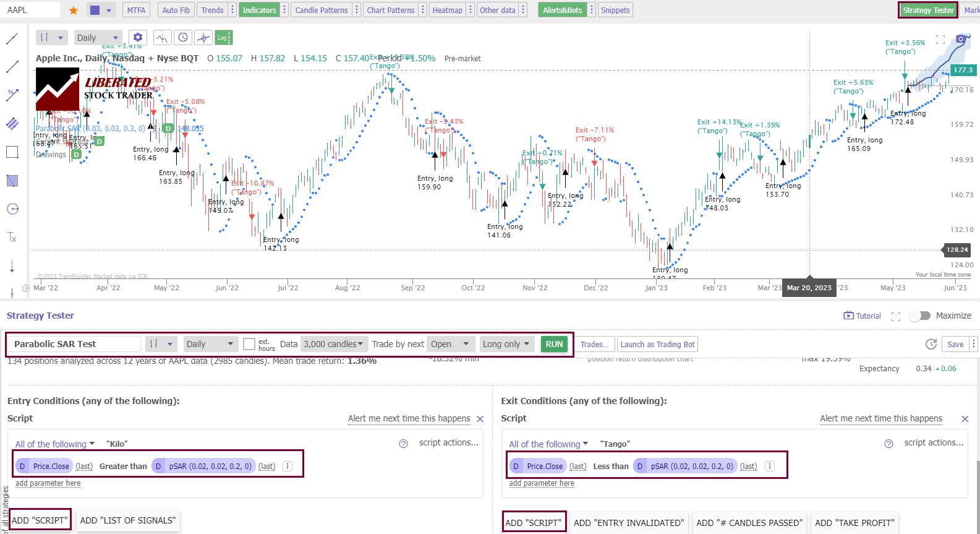This screenshot has height=534, width=980.
Task: Open strategy chart type dropdown
Action: click(161, 344)
